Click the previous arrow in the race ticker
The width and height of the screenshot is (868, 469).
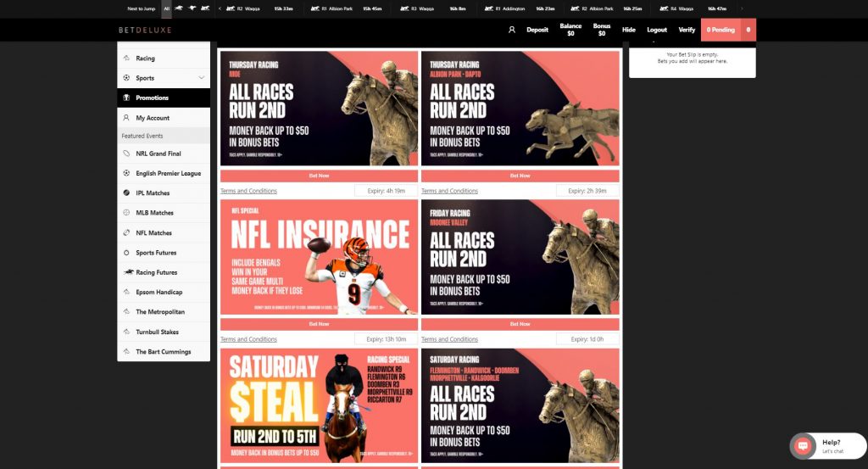click(x=220, y=8)
